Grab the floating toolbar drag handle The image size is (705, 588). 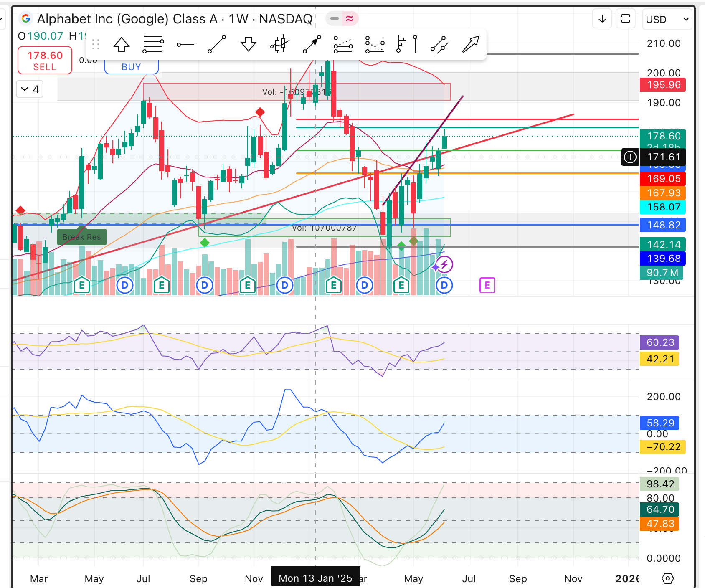click(x=96, y=44)
